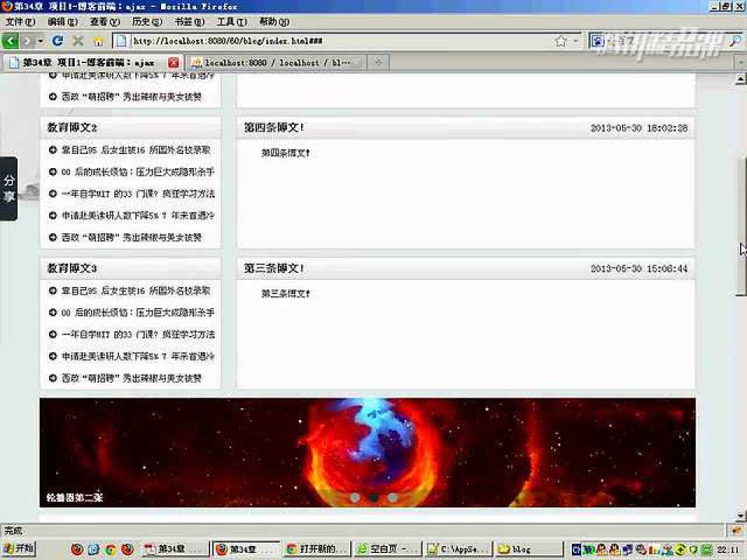Open the blog folder taskbar window
The height and width of the screenshot is (560, 747).
click(x=529, y=549)
